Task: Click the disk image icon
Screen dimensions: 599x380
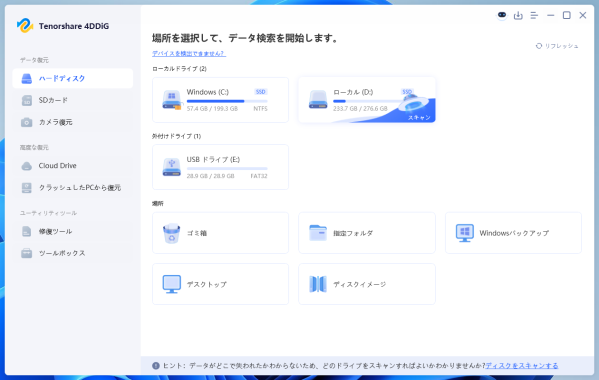Action: [x=318, y=284]
